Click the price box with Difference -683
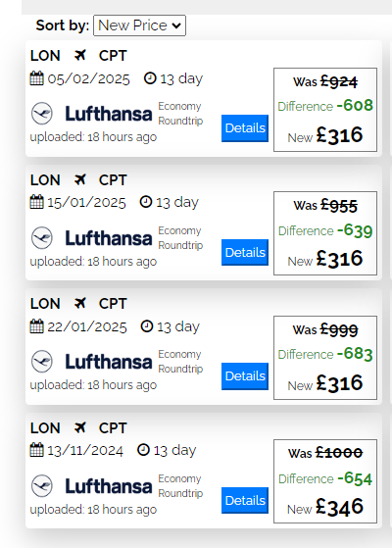This screenshot has width=392, height=548. 325,358
